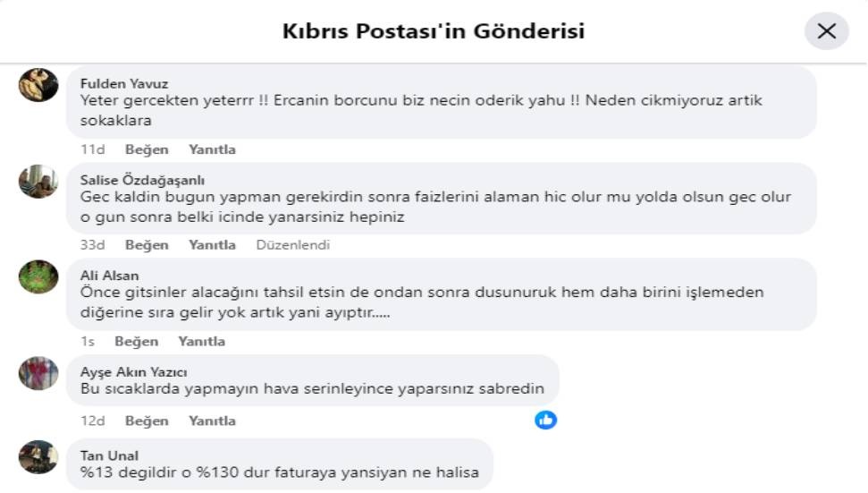Open Salise Özdağaşanlı's profile avatar

point(38,182)
